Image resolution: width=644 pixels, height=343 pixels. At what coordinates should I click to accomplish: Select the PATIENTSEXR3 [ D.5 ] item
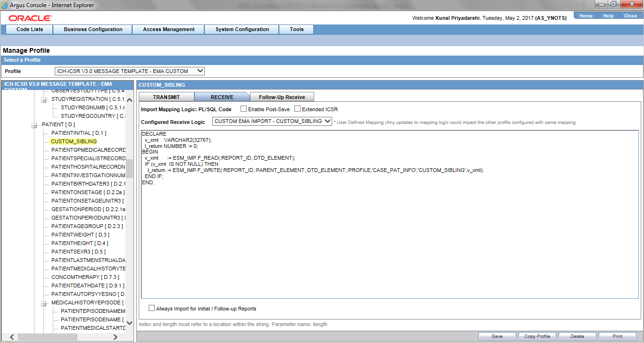click(78, 252)
